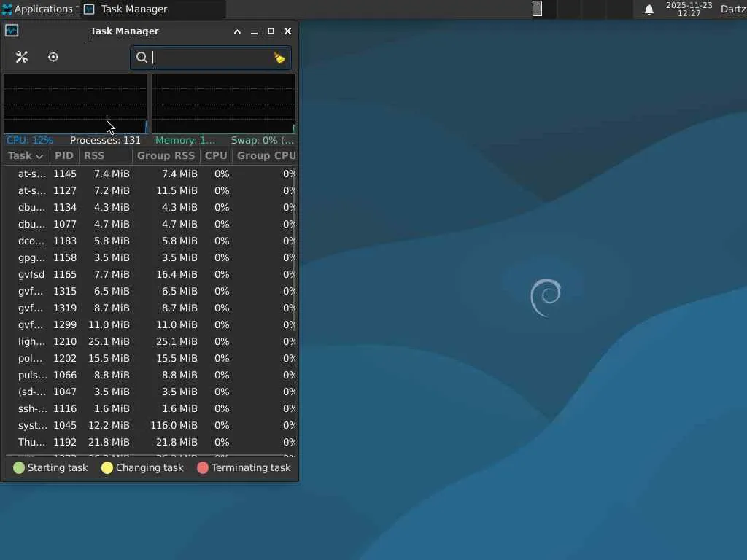Select the dco... process row PID 1183
Viewport: 747px width, 560px height.
click(x=150, y=241)
